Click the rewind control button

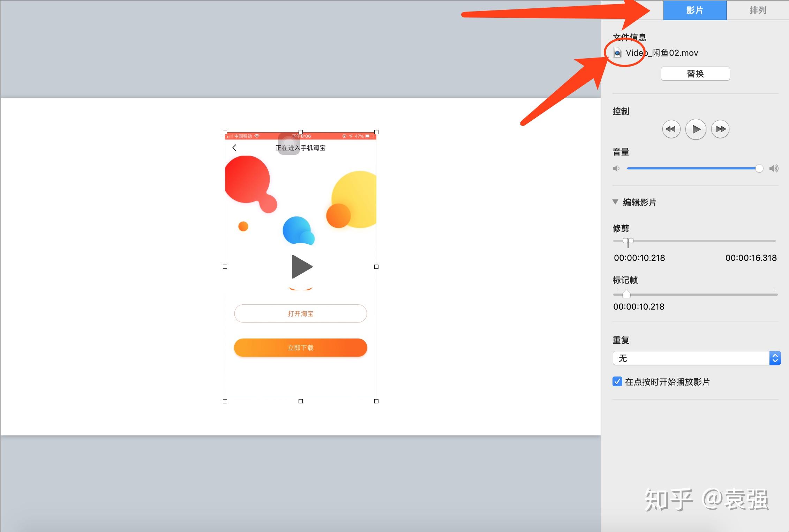(671, 129)
